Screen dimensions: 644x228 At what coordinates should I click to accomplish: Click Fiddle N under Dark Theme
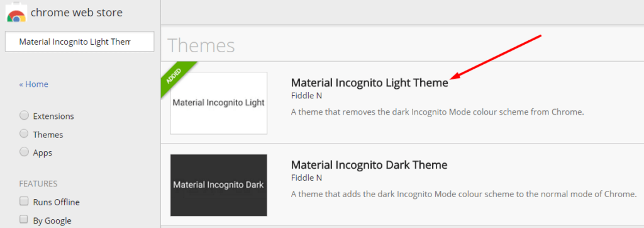click(x=306, y=178)
